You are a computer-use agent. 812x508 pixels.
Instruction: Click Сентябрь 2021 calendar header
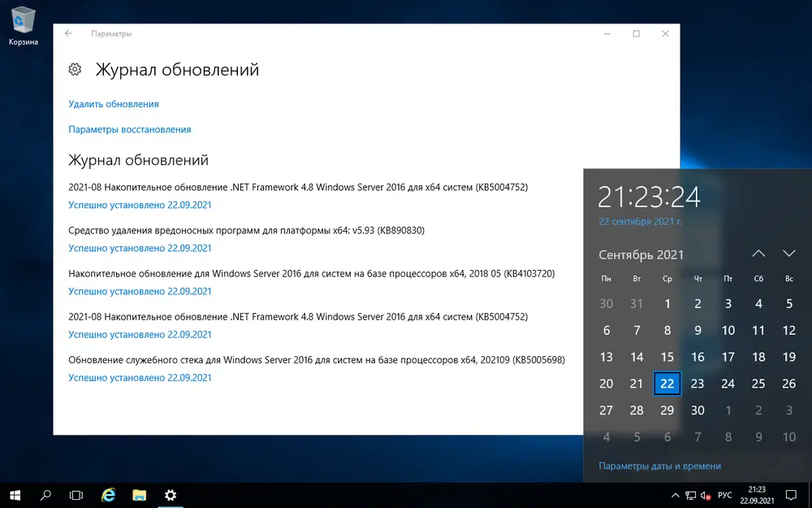(641, 254)
